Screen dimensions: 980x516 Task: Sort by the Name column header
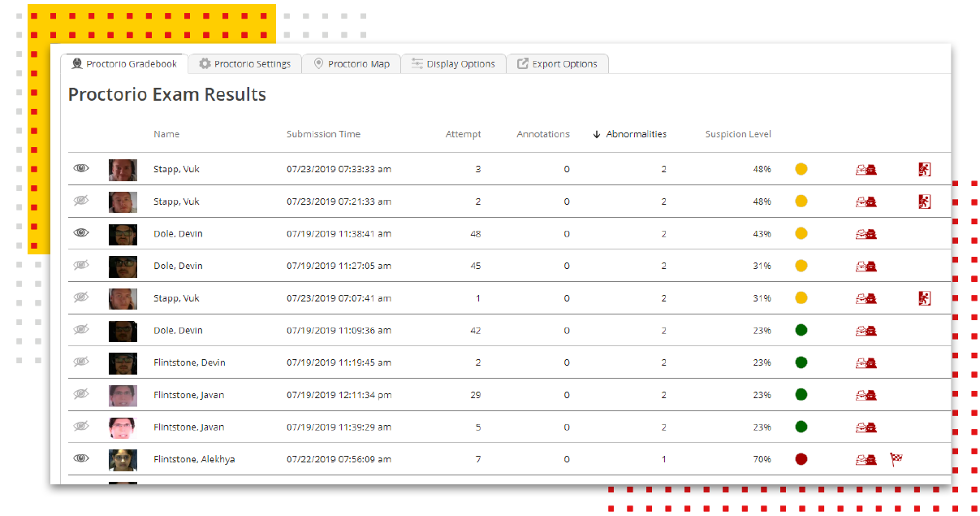pos(166,134)
